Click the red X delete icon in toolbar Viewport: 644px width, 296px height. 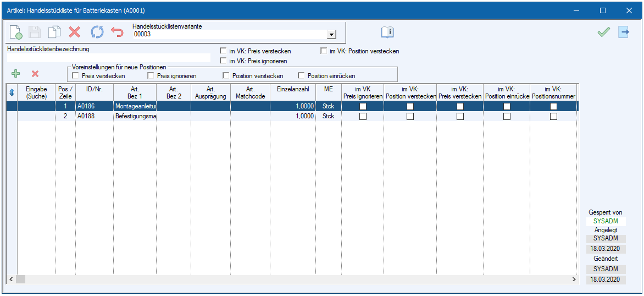click(75, 32)
